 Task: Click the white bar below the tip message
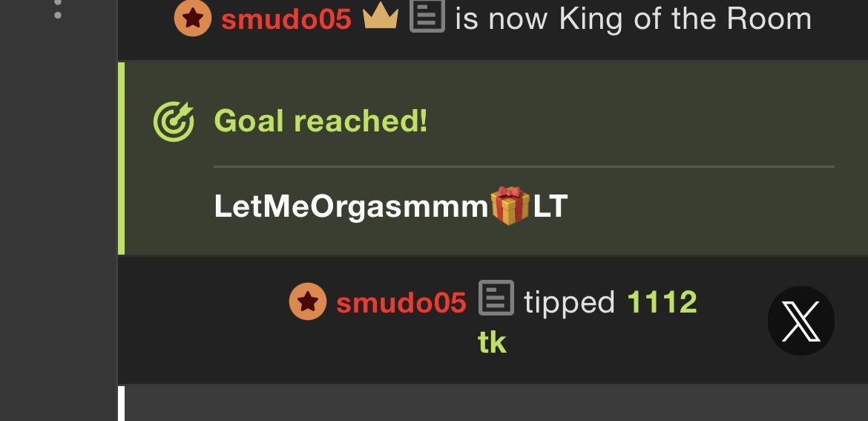(121, 403)
